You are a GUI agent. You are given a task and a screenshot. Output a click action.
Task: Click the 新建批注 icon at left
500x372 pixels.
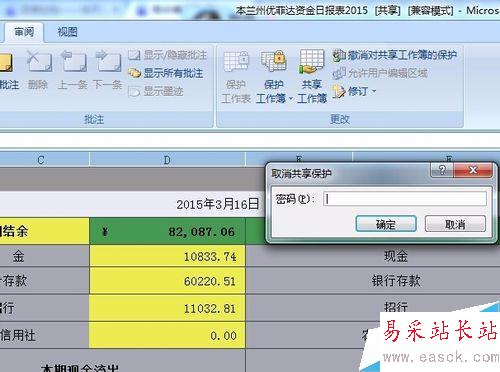click(7, 71)
